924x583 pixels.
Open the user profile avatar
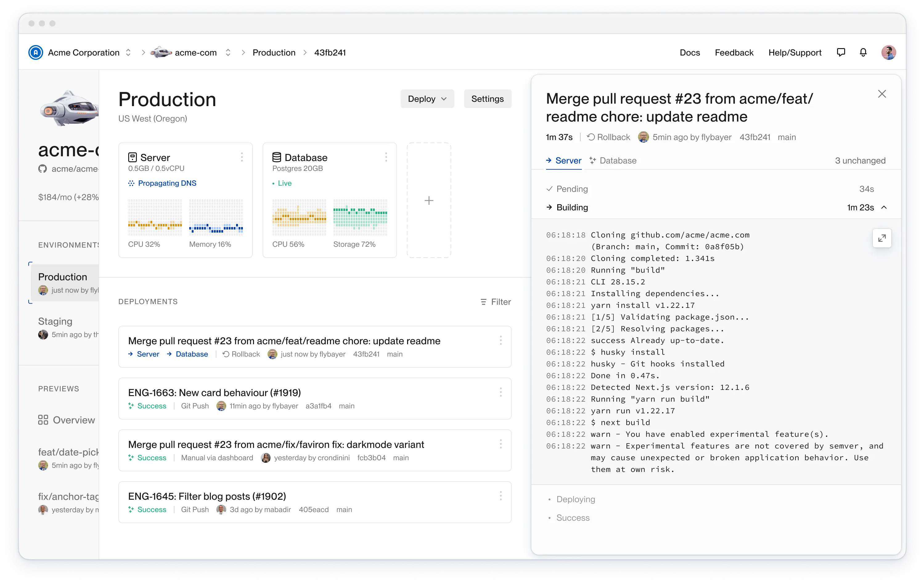pos(888,53)
